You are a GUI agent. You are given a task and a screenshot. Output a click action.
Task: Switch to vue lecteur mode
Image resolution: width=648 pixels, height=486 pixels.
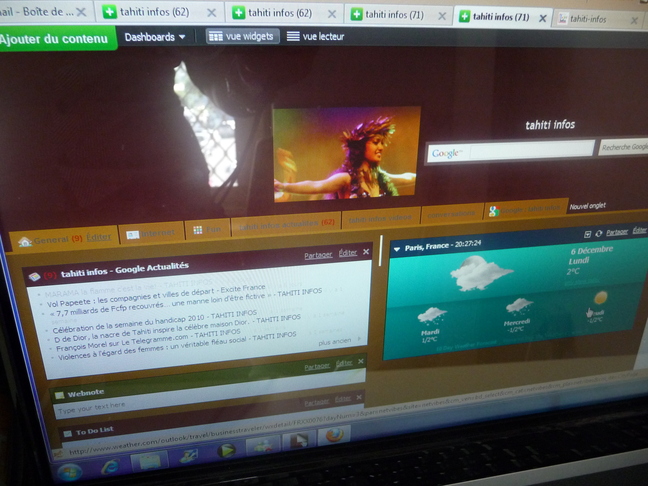point(315,36)
